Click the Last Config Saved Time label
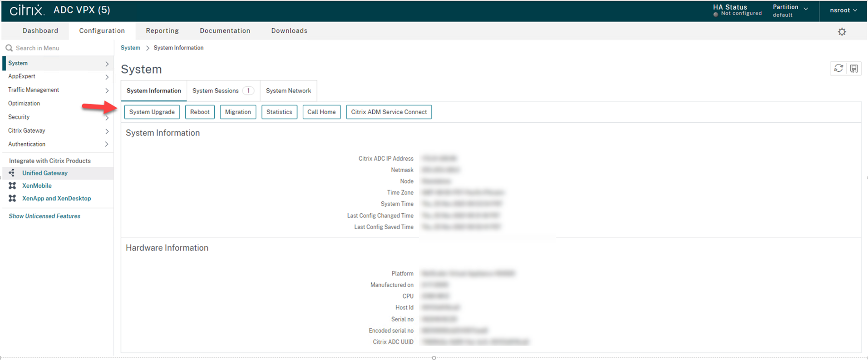This screenshot has height=360, width=868. click(384, 227)
